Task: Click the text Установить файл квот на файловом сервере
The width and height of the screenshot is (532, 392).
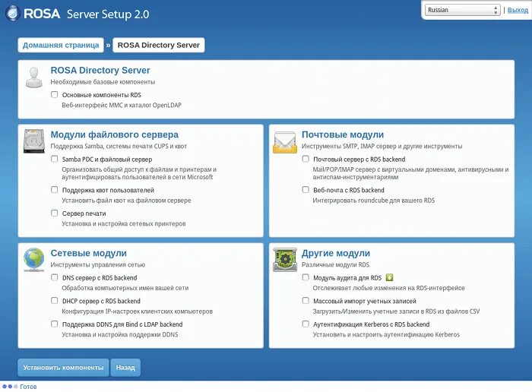Action: click(126, 201)
